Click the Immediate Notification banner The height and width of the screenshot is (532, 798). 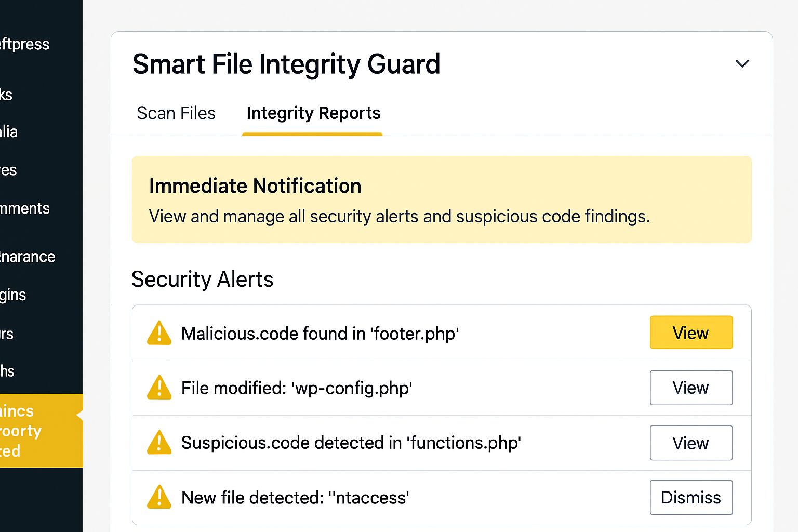click(441, 199)
